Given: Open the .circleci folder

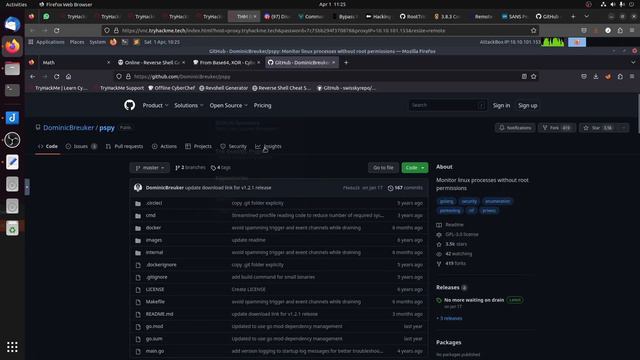Looking at the screenshot, I should [154, 203].
